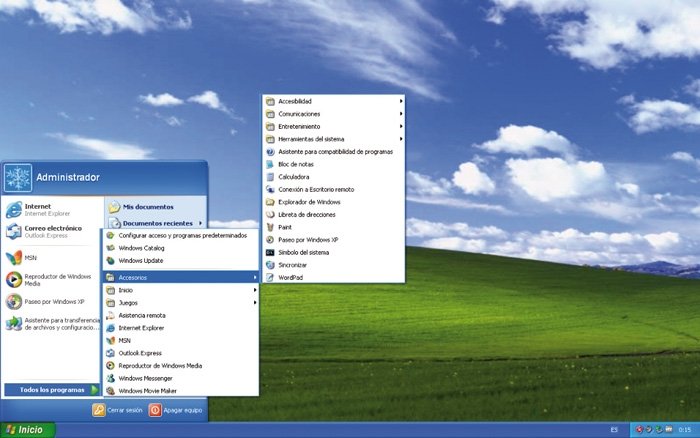This screenshot has width=700, height=438.
Task: Click the WordPad icon
Action: 270,277
